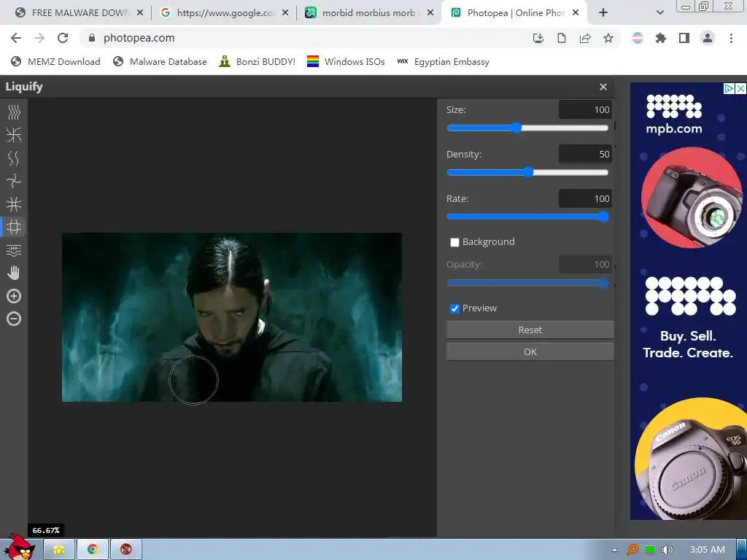Click the browser Forward arrow
This screenshot has height=560, width=747.
pos(39,38)
